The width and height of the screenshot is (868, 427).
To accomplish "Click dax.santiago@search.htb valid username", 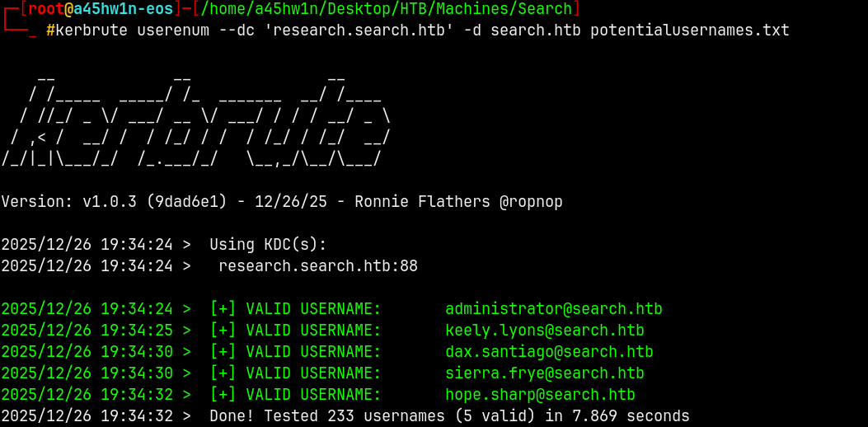I will coord(549,352).
